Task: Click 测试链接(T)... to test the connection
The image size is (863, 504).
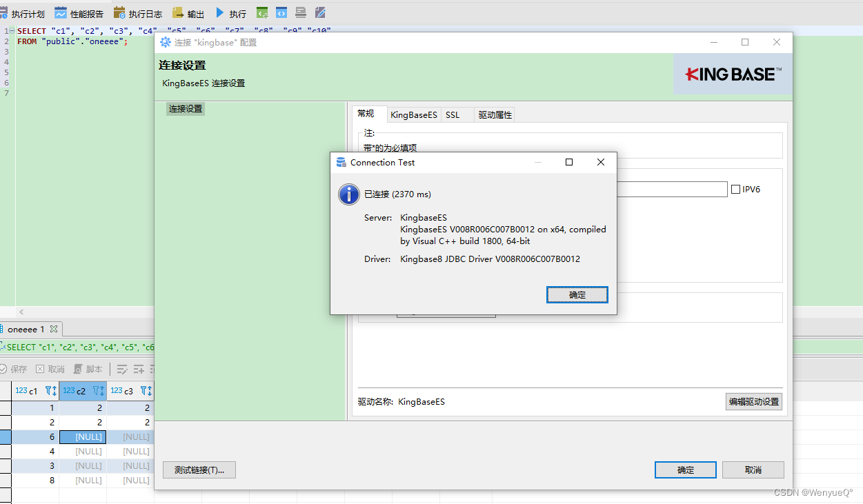Action: (x=199, y=470)
